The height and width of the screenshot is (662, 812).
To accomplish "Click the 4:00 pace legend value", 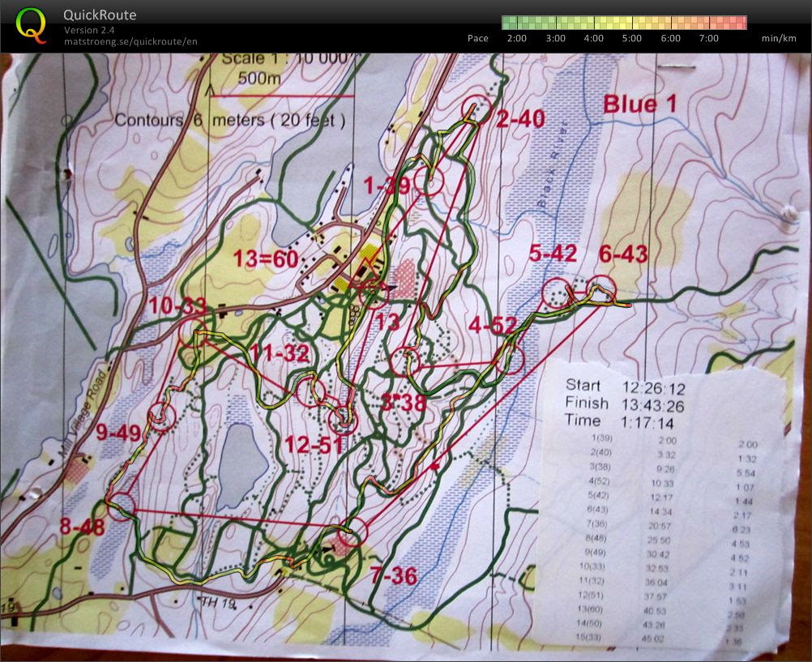I will [x=593, y=38].
